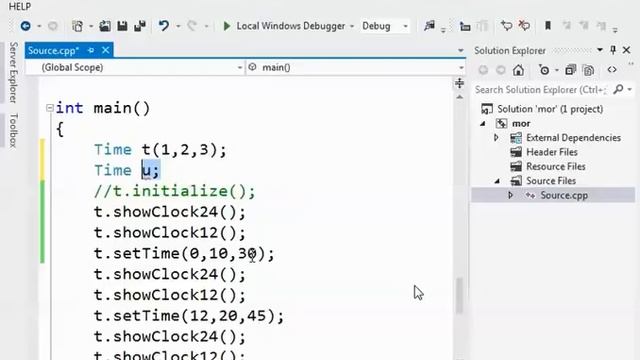
Task: Open the document list dropdown above the editor
Action: click(461, 51)
